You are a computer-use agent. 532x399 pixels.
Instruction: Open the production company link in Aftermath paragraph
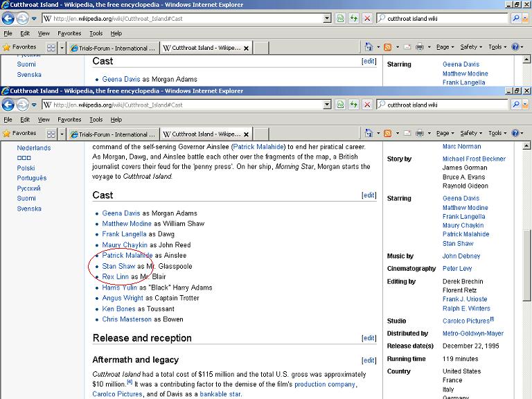click(x=324, y=384)
